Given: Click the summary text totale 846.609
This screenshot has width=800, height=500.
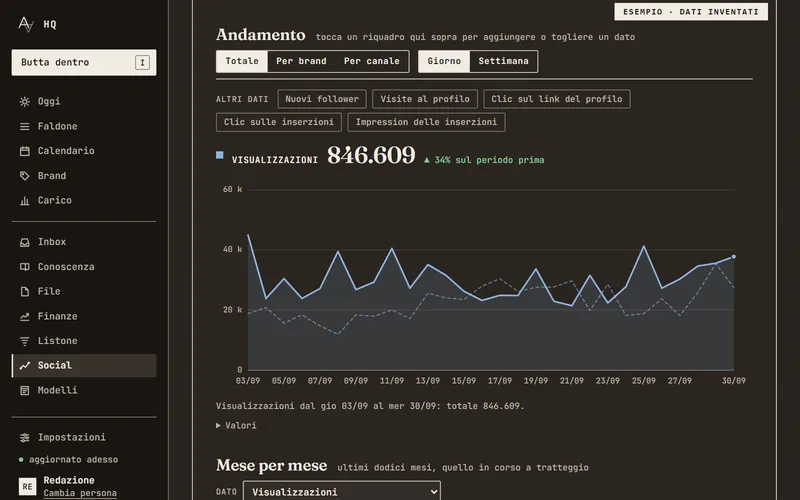Looking at the screenshot, I should (x=485, y=407).
